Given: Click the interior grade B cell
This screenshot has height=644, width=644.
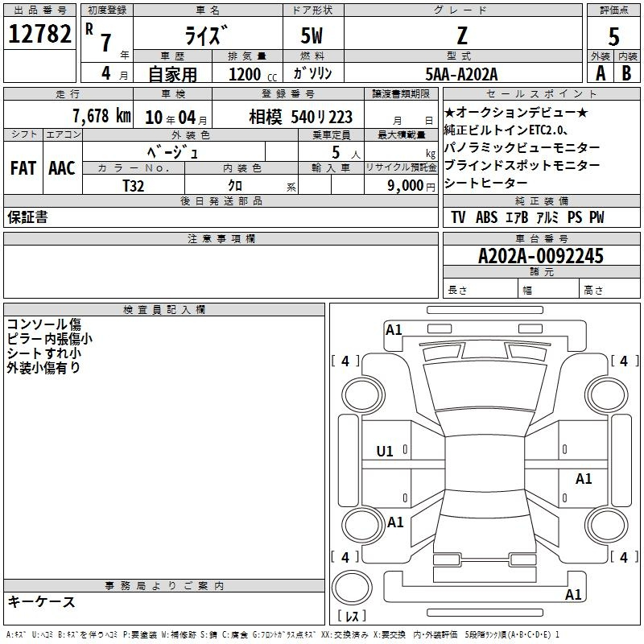Looking at the screenshot, I should [626, 72].
